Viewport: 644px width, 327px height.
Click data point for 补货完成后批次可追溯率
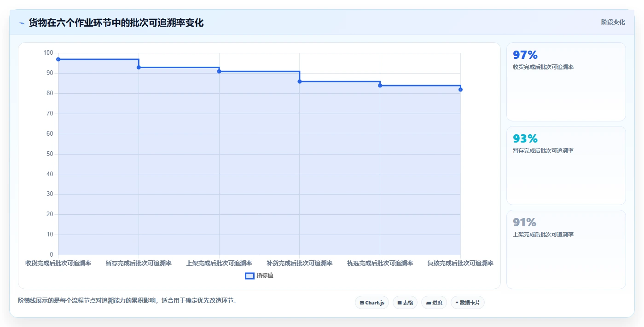coord(300,81)
